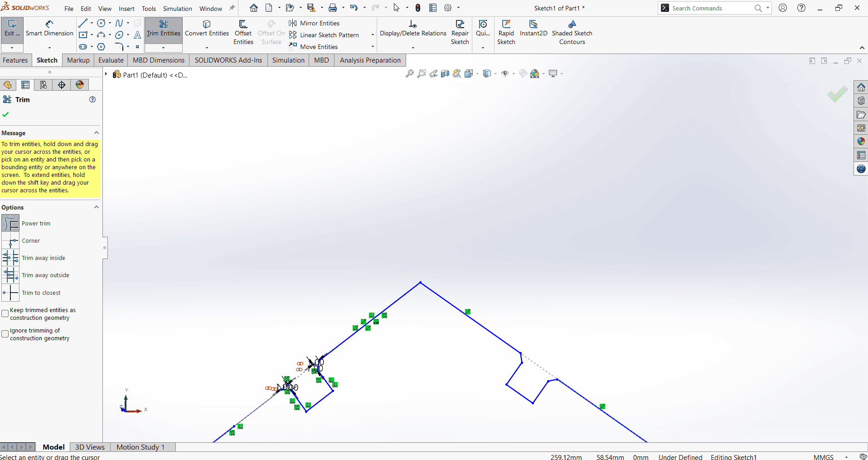Switch to the Features tab
Image resolution: width=868 pixels, height=460 pixels.
tap(15, 60)
